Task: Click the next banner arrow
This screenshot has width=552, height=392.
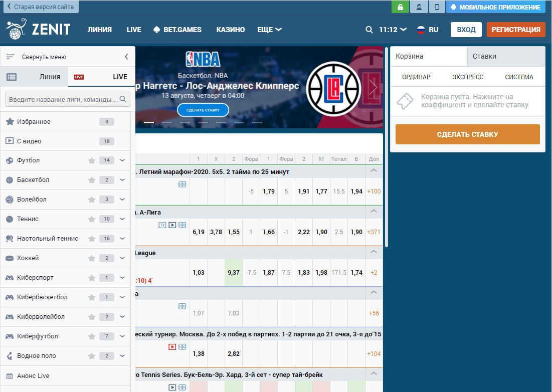Action: coord(373,87)
